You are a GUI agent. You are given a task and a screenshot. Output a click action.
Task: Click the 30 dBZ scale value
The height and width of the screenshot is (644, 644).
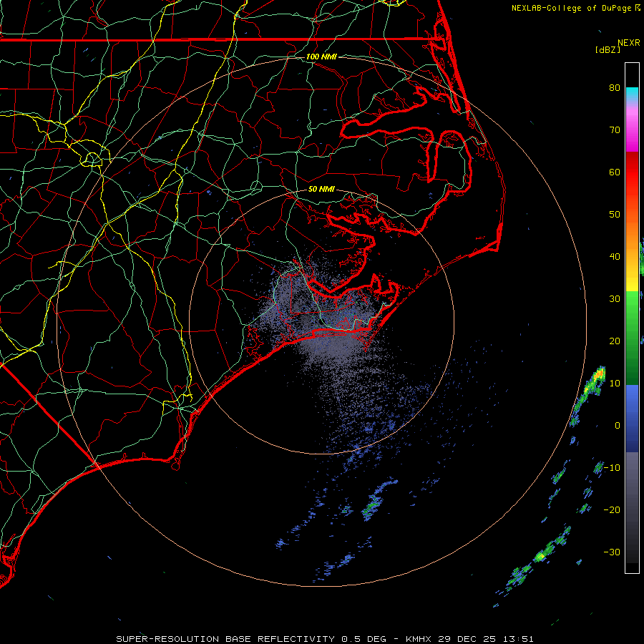click(615, 298)
